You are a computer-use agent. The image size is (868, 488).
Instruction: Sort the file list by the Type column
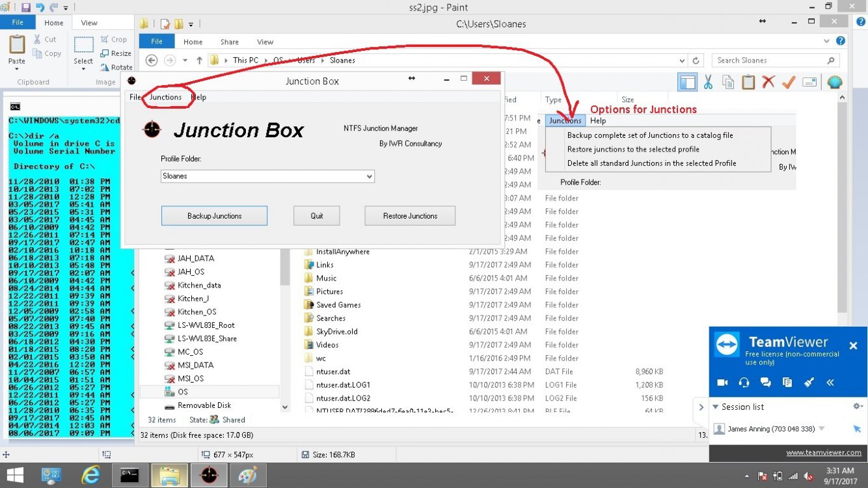tap(554, 100)
